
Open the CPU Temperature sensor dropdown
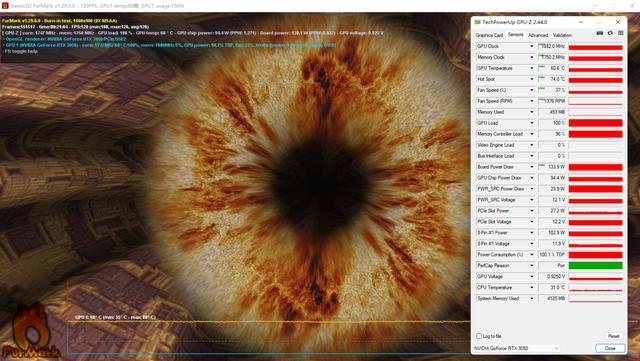(531, 288)
